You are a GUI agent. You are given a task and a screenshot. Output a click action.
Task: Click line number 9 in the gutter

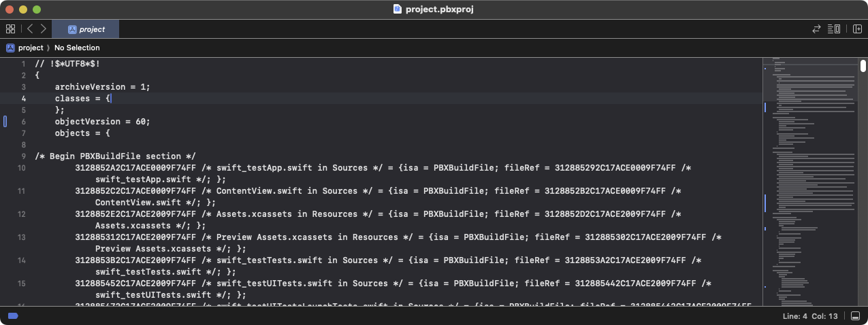(23, 156)
